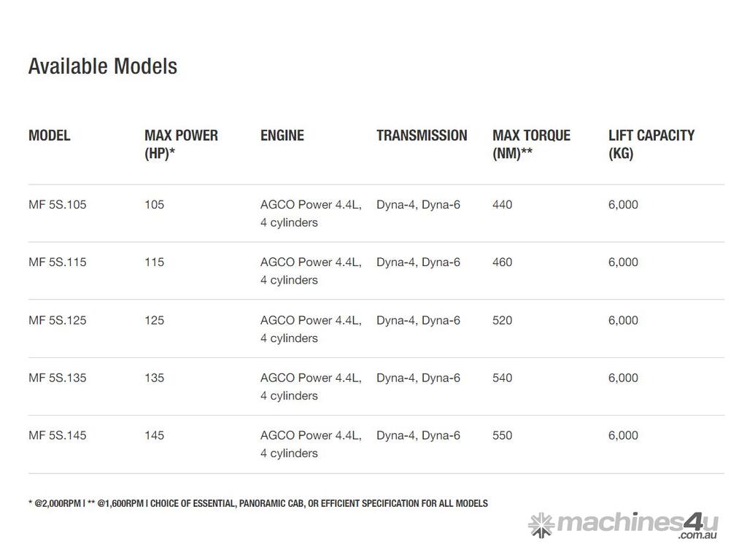Click the RPM footnote text below table
Screen dimensions: 747x560
(258, 503)
